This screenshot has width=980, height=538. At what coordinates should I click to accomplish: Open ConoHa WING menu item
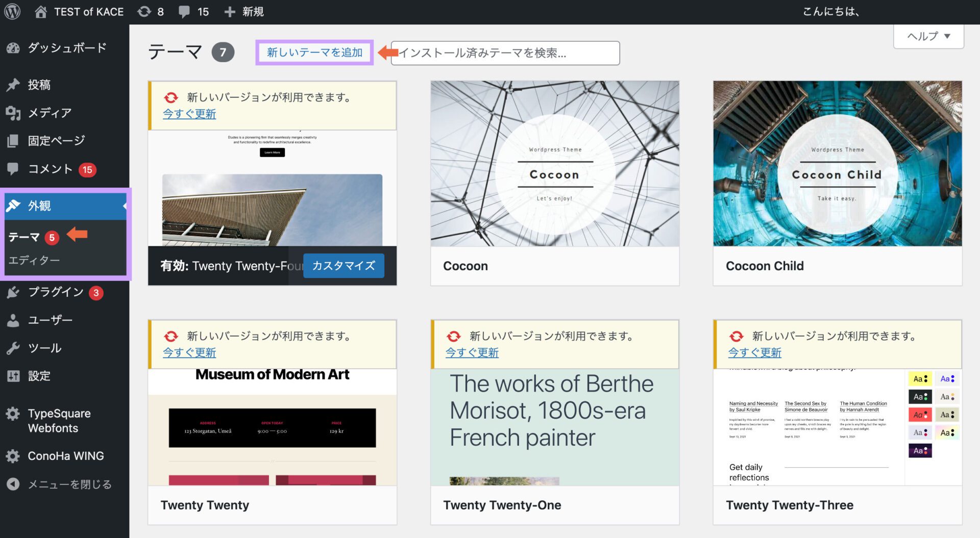(65, 456)
